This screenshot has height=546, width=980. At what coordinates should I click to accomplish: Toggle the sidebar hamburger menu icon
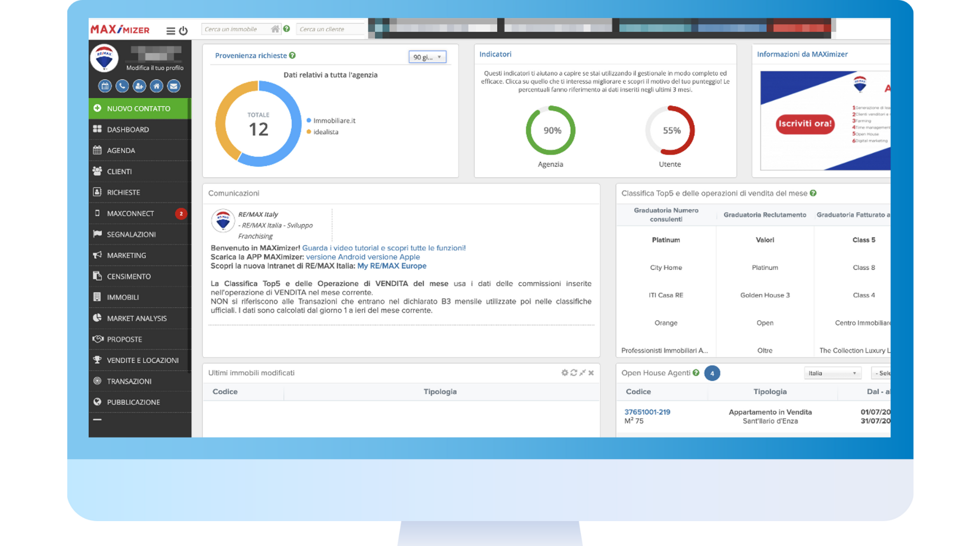[170, 30]
